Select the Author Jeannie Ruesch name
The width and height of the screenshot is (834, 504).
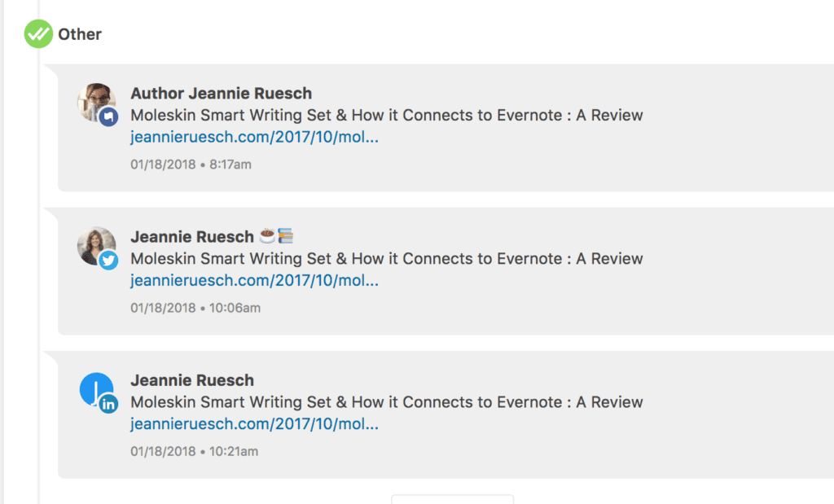(x=222, y=93)
